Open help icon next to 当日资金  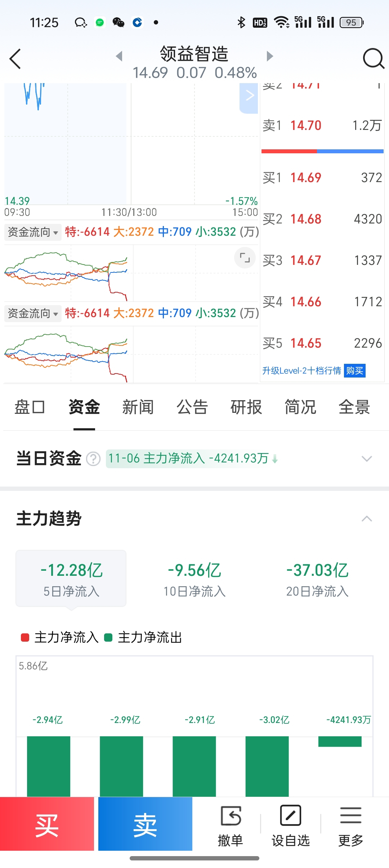[93, 459]
